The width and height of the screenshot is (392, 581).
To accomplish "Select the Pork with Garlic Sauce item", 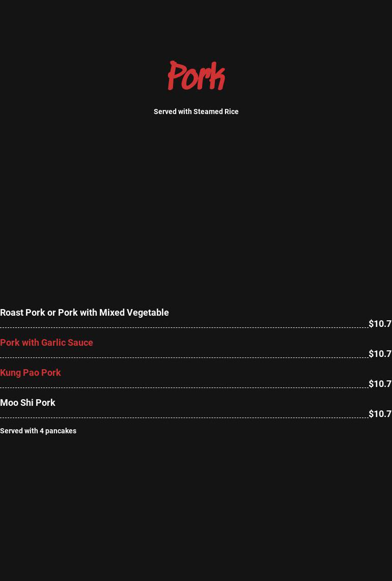I will [x=46, y=343].
